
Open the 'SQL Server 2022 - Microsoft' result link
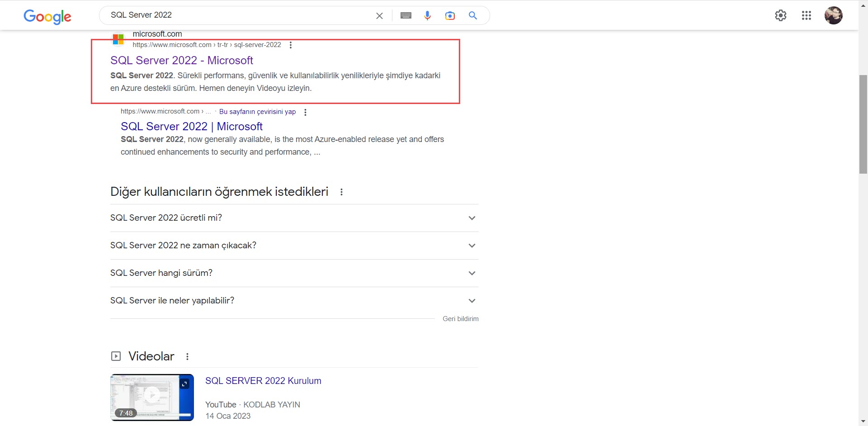pyautogui.click(x=182, y=60)
